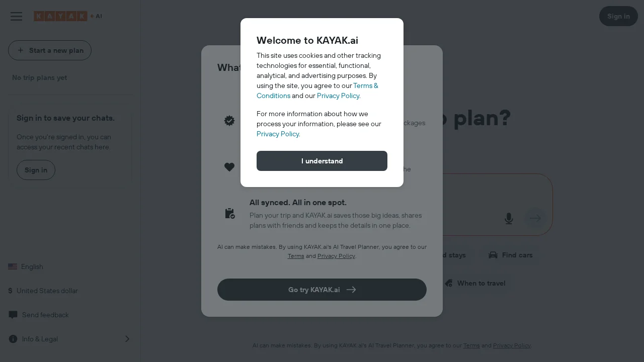Image resolution: width=644 pixels, height=362 pixels.
Task: Click Sign in at the top right
Action: pyautogui.click(x=618, y=16)
